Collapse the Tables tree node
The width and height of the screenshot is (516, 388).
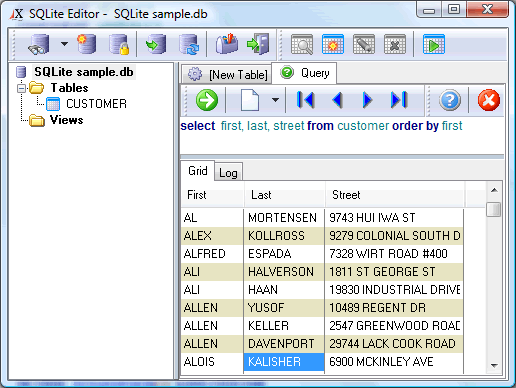22,88
